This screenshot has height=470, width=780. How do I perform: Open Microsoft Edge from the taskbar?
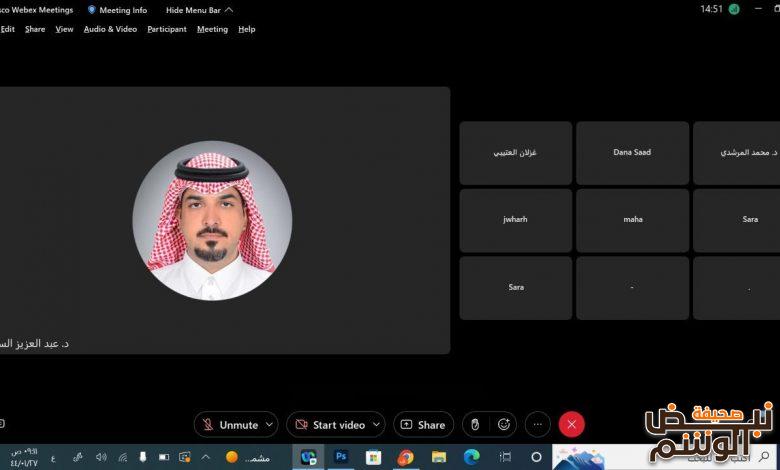tap(471, 457)
